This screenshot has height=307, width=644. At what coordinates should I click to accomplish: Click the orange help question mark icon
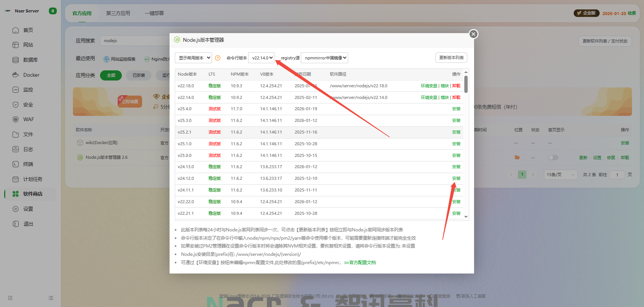click(x=218, y=58)
